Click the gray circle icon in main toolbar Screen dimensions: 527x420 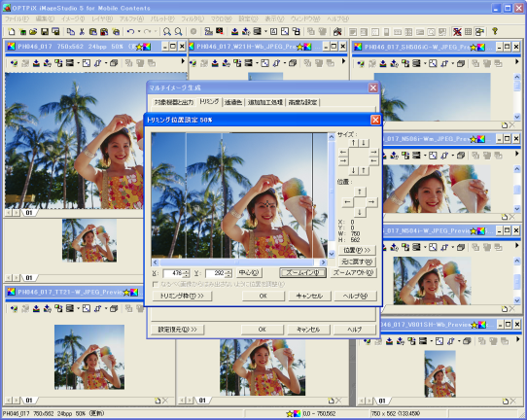193,32
